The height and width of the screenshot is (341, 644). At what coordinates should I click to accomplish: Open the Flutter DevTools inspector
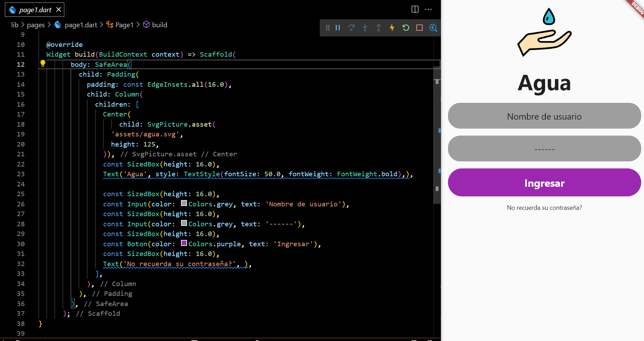point(433,28)
